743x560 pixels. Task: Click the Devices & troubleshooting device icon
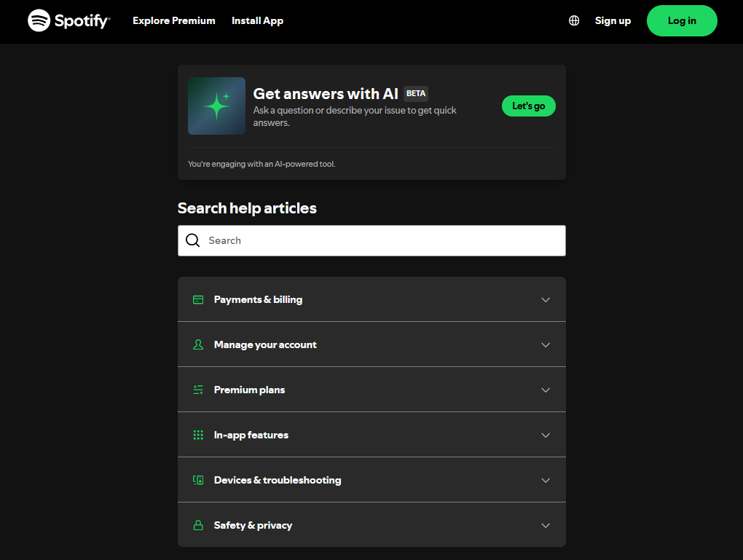[198, 480]
